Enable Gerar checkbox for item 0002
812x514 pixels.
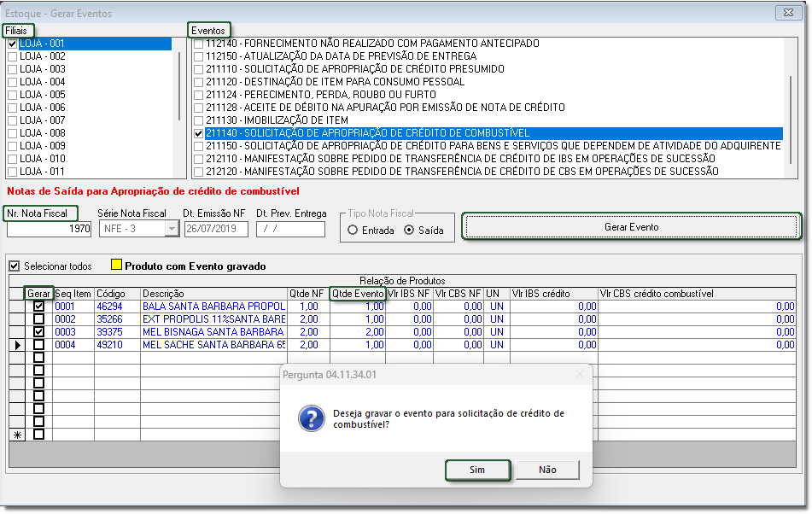click(39, 319)
